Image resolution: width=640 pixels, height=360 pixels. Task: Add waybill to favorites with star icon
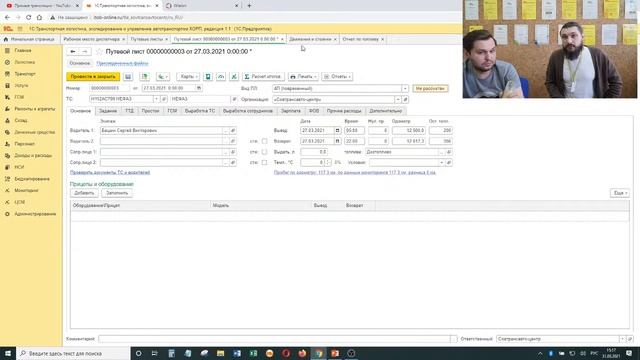click(x=99, y=51)
